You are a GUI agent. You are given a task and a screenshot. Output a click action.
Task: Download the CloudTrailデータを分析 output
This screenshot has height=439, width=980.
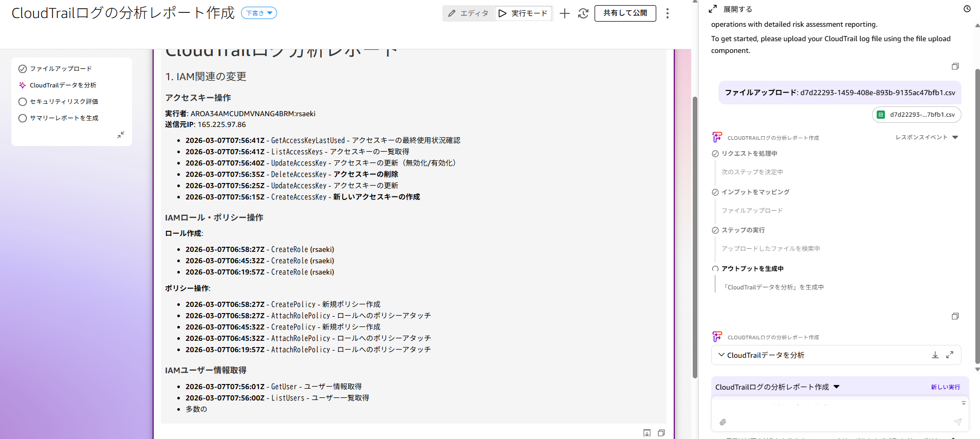935,355
